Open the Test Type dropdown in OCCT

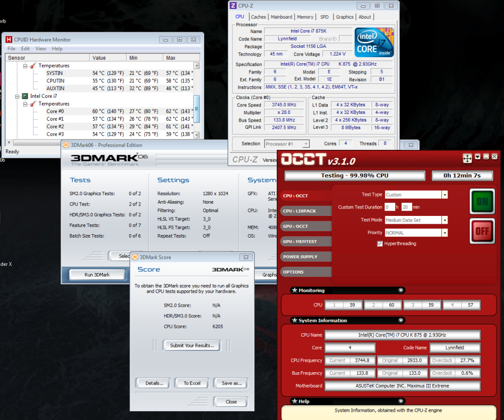click(444, 194)
